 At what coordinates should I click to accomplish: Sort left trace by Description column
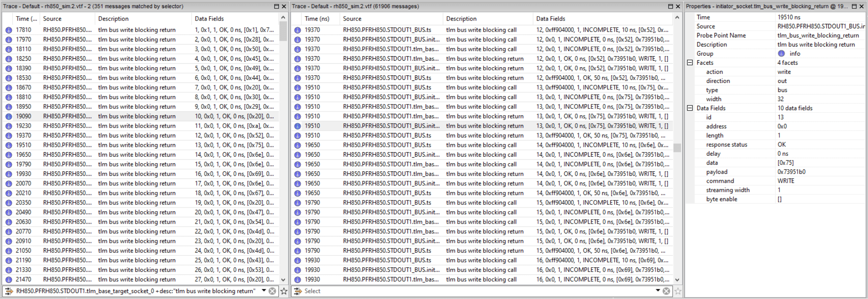point(143,19)
